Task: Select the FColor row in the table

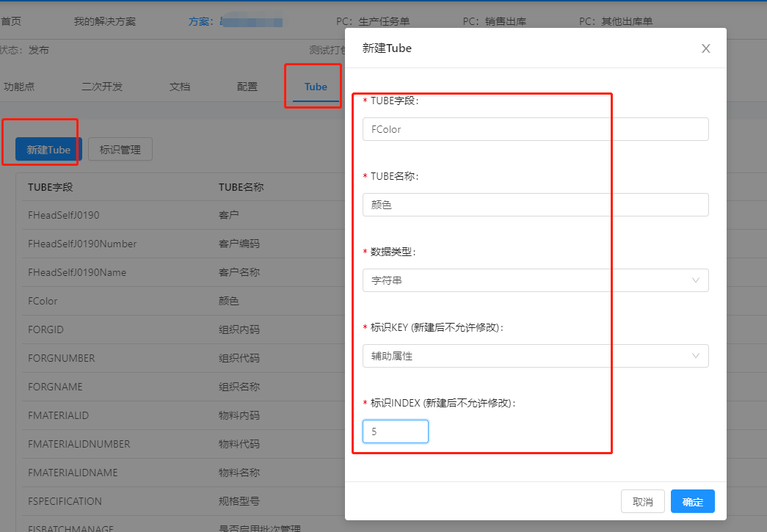Action: point(183,301)
